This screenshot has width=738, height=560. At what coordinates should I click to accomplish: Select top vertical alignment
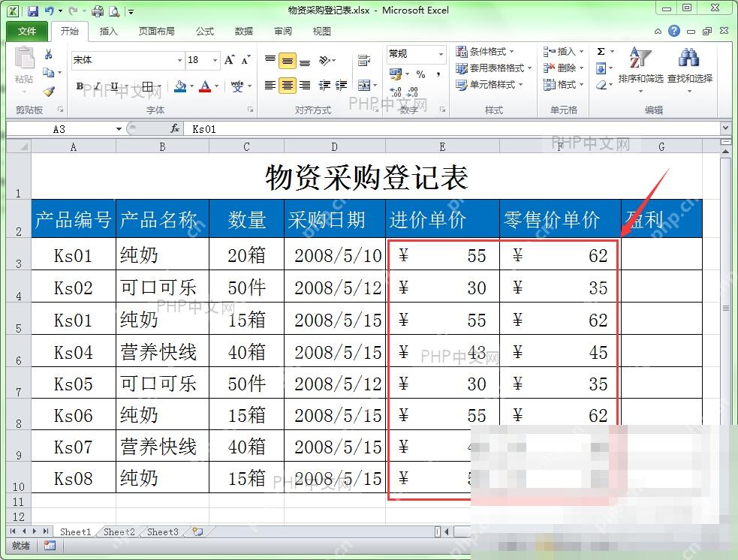tap(270, 60)
